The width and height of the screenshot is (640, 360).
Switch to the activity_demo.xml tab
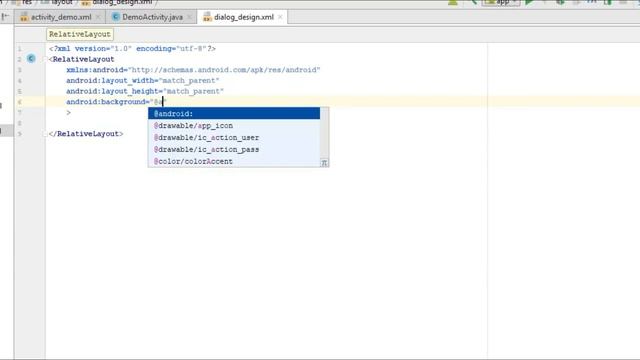[x=60, y=17]
